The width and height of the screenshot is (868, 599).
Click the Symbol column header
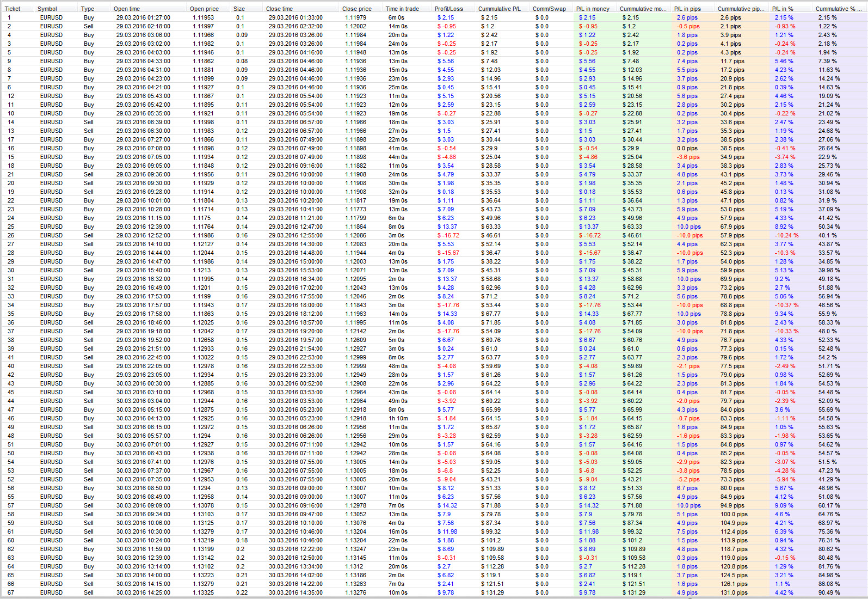[47, 9]
